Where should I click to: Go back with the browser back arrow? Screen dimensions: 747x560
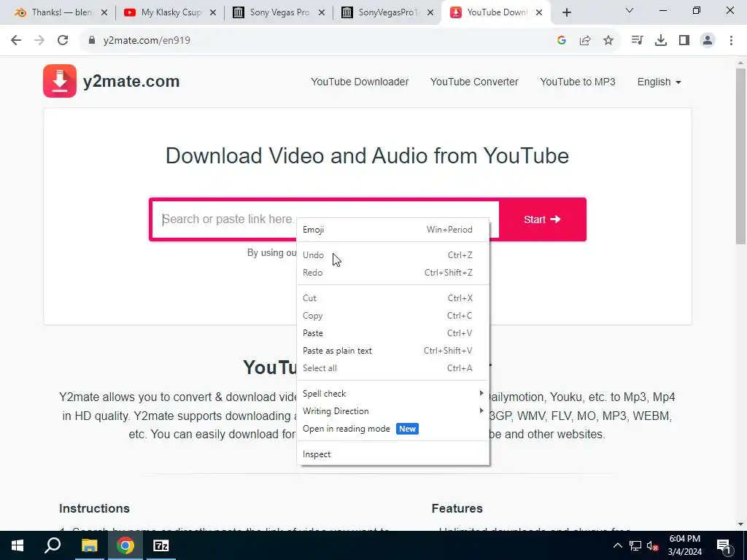[x=16, y=41]
